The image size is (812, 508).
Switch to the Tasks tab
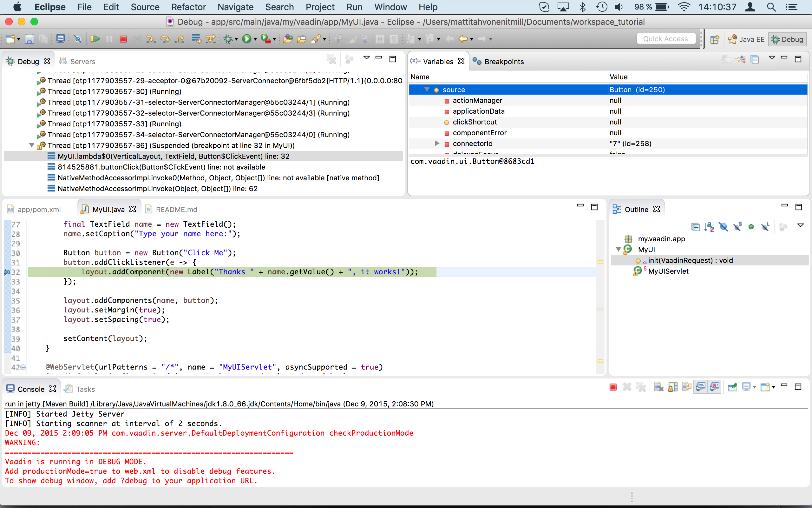pyautogui.click(x=80, y=389)
